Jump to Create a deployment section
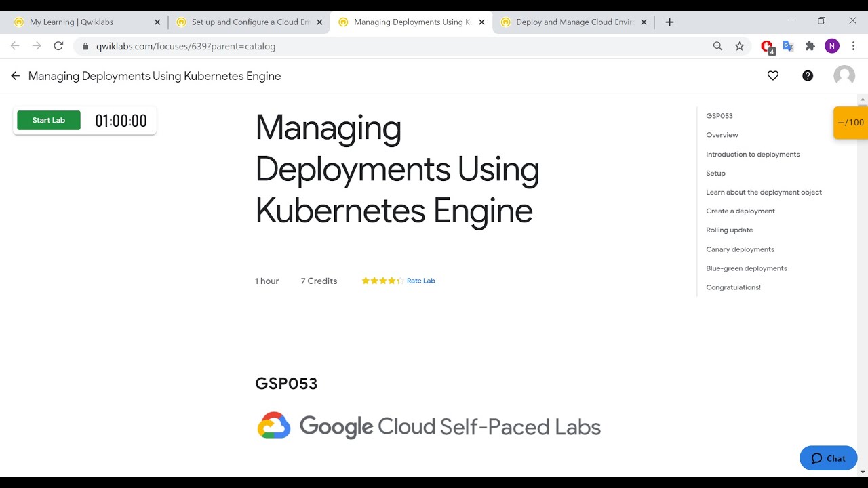This screenshot has height=488, width=868. [x=741, y=211]
